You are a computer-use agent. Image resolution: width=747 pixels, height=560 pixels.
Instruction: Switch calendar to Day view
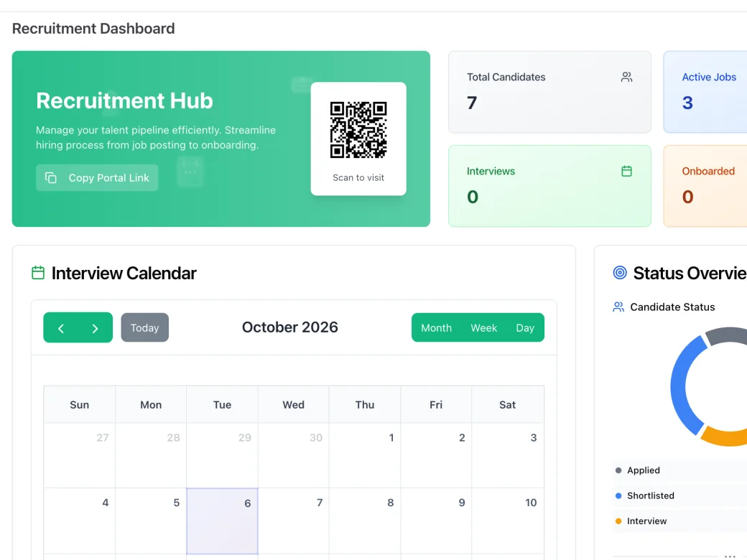pyautogui.click(x=525, y=328)
